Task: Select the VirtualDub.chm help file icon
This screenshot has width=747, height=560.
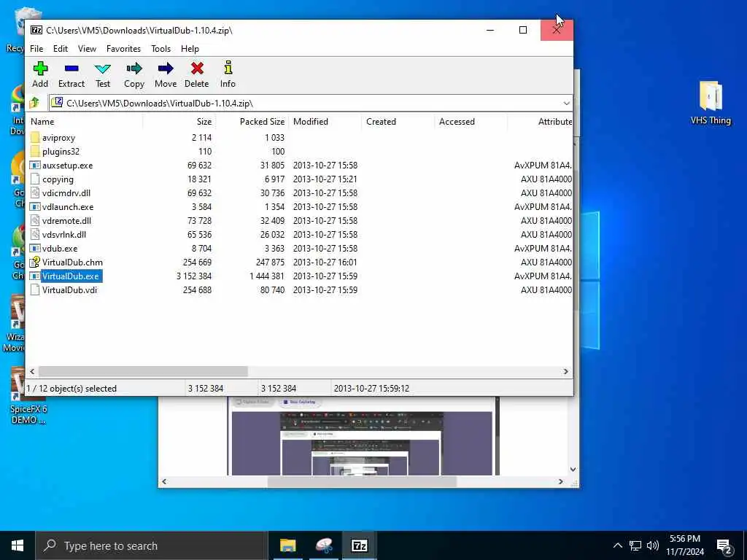Action: pos(35,262)
